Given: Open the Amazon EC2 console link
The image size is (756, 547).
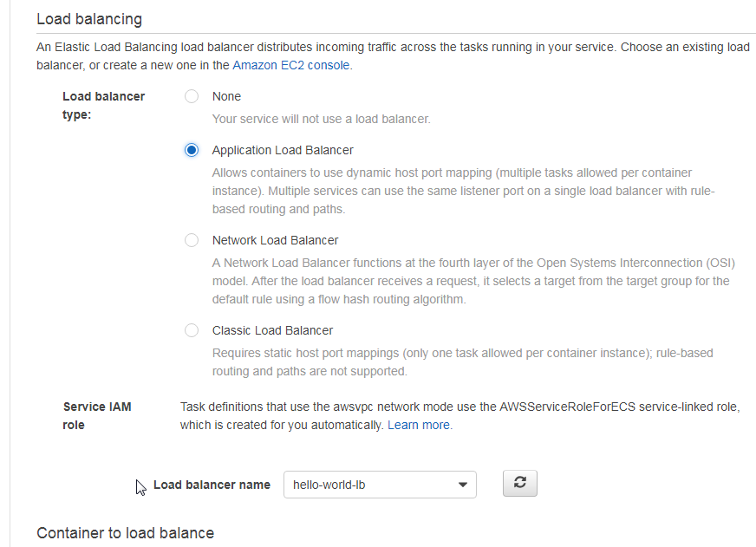Looking at the screenshot, I should click(291, 65).
